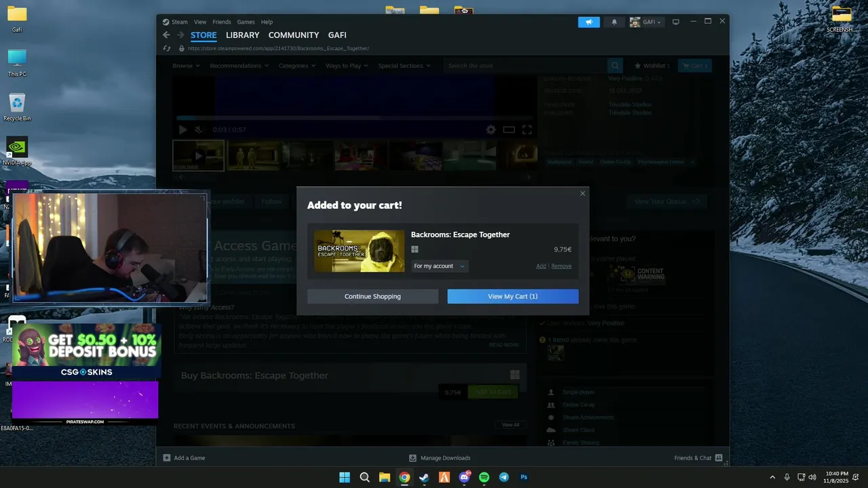This screenshot has width=868, height=488.
Task: Open Backrooms: Escape Together cart thumbnail
Action: 359,251
